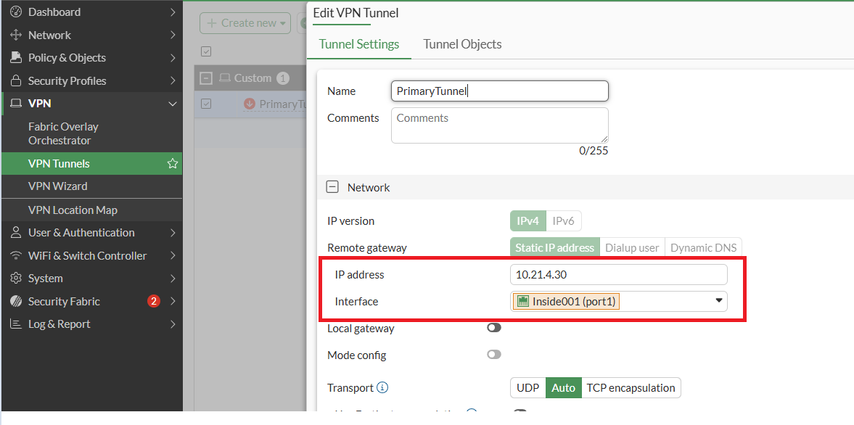Enable the Local gateway toggle
Image resolution: width=854 pixels, height=425 pixels.
494,328
